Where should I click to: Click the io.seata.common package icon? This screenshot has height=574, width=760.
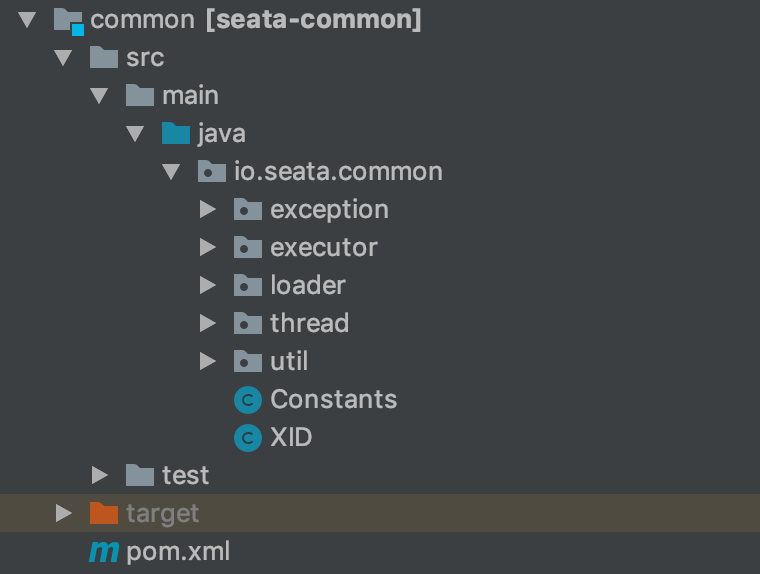211,171
